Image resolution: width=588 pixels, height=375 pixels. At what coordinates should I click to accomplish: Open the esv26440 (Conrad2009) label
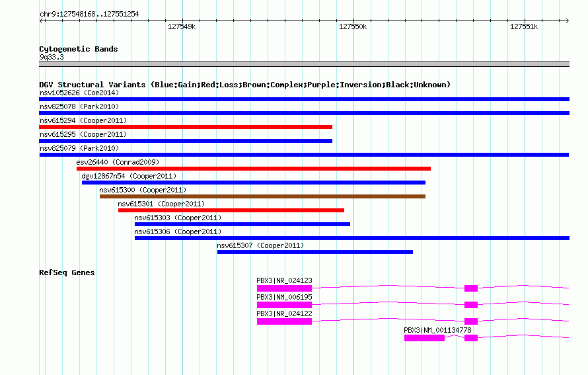pyautogui.click(x=118, y=162)
